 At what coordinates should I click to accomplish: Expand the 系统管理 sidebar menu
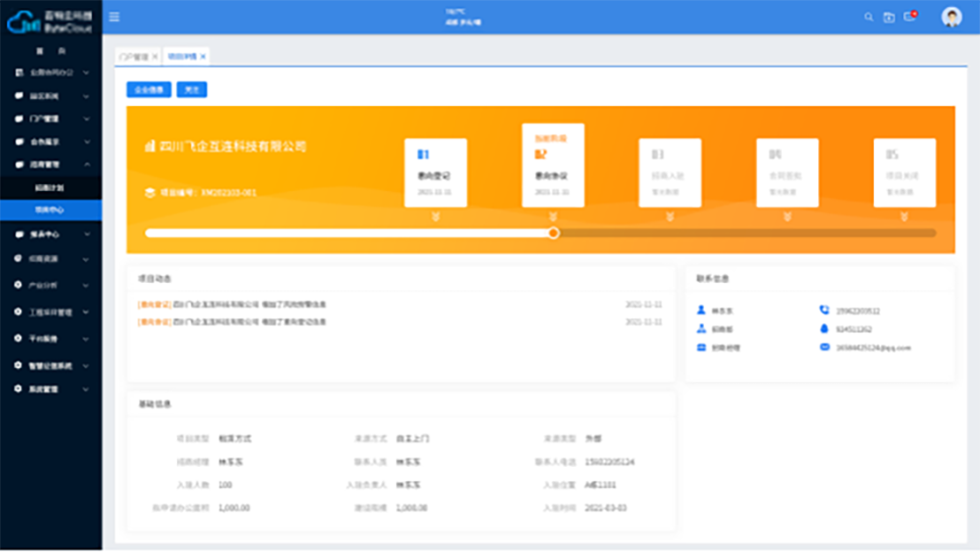[50, 389]
